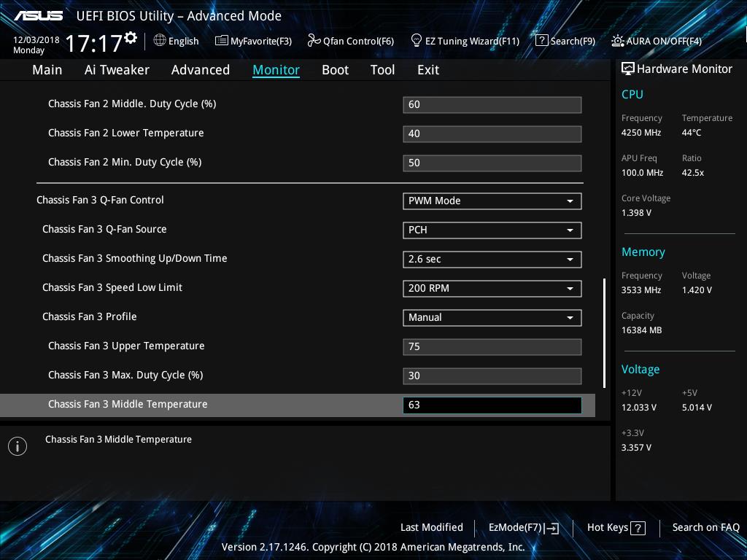Toggle AURA lighting icon
The height and width of the screenshot is (560, 747).
coord(617,41)
